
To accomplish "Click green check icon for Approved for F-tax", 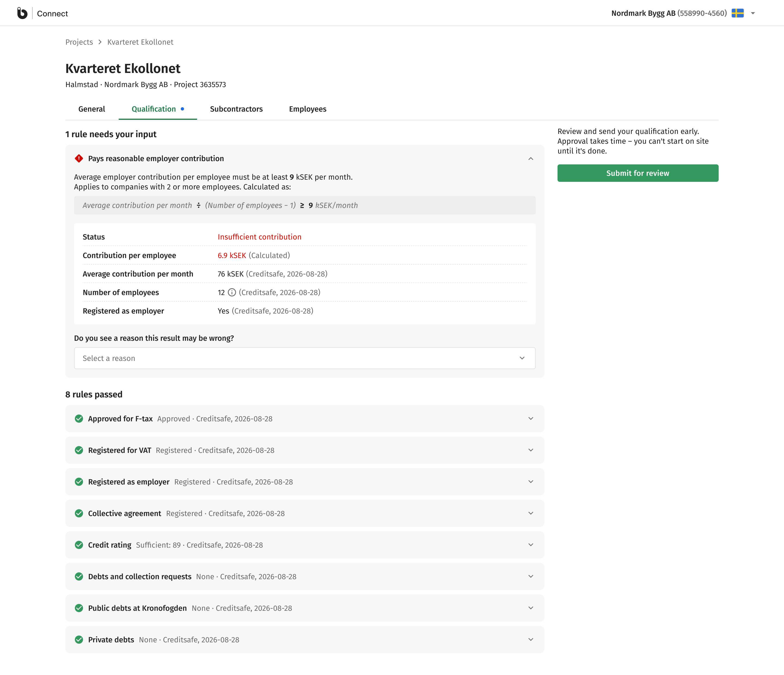I will [x=79, y=418].
